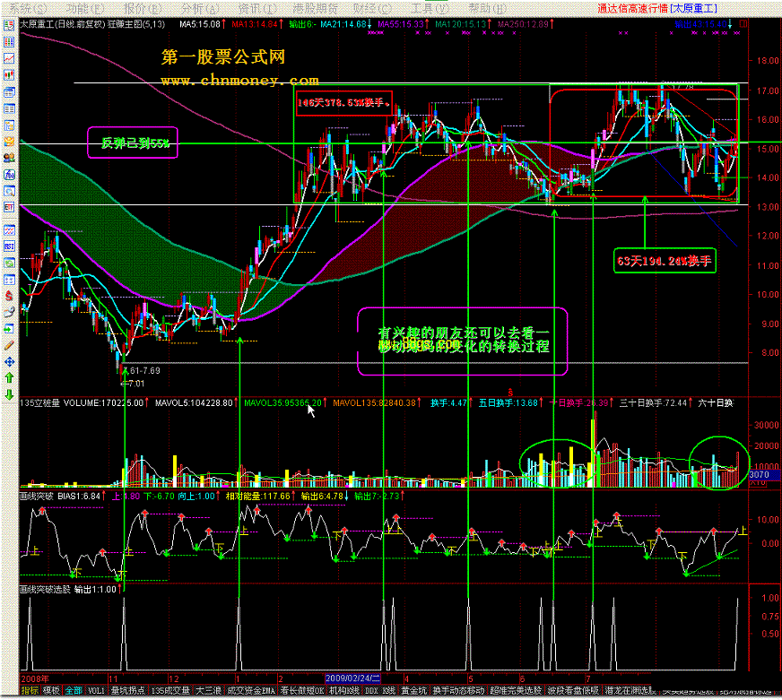Click the blue dotted window icon below refresh

(x=9, y=280)
